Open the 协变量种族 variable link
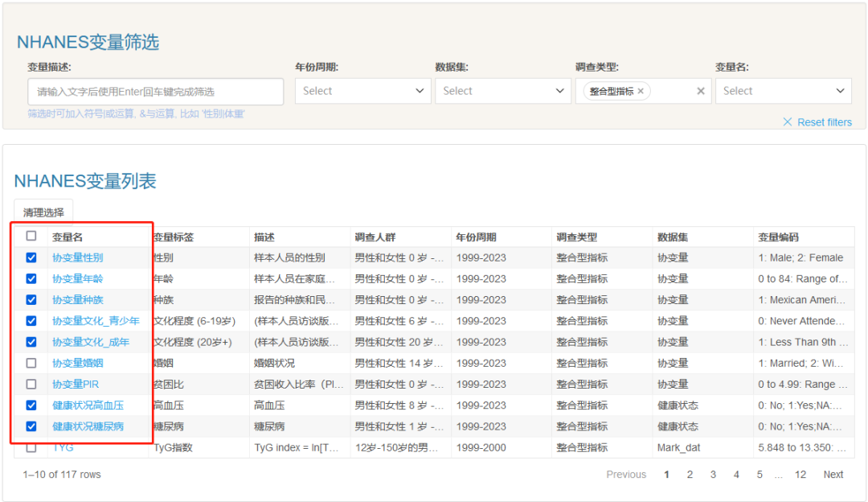 tap(77, 300)
